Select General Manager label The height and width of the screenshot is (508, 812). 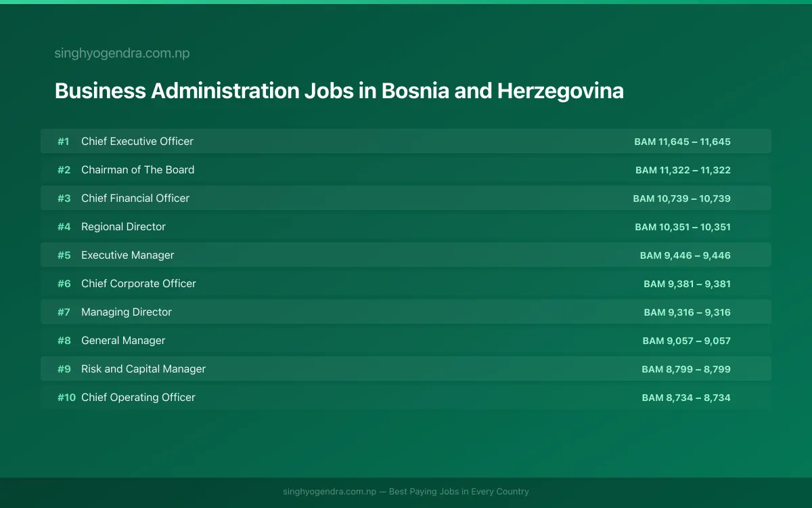tap(123, 341)
